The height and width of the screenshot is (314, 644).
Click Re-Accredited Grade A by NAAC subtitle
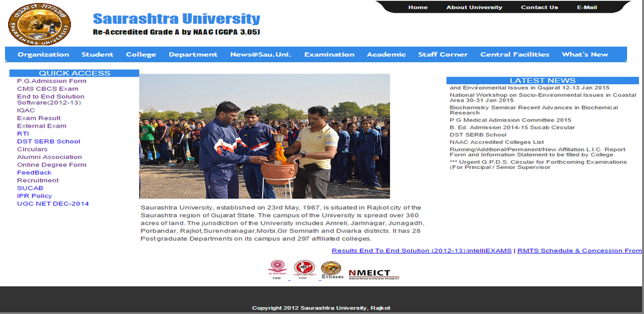(177, 32)
